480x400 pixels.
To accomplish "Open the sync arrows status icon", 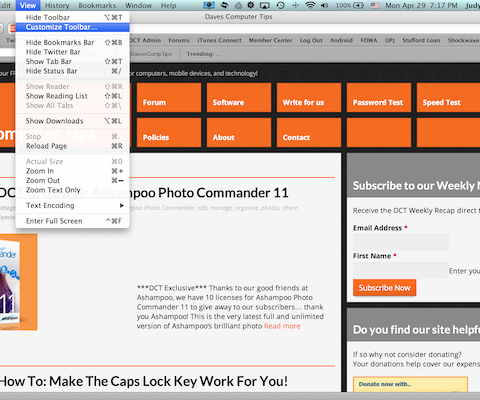I will click(224, 5).
